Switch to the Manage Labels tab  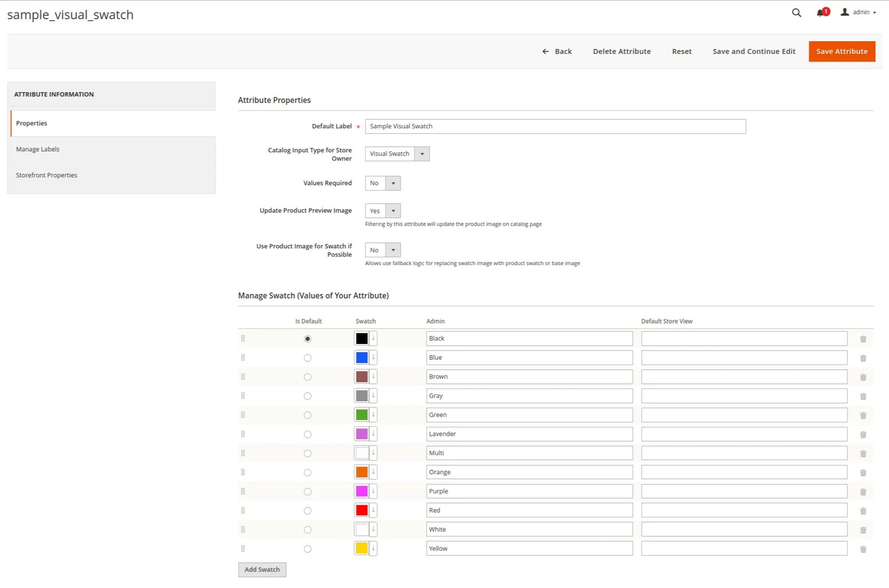coord(113,150)
